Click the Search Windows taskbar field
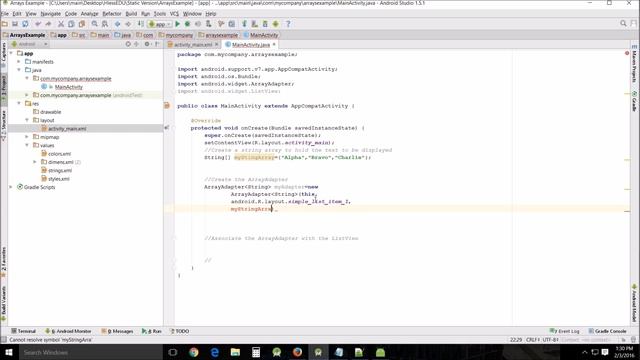The height and width of the screenshot is (360, 640). (x=90, y=352)
